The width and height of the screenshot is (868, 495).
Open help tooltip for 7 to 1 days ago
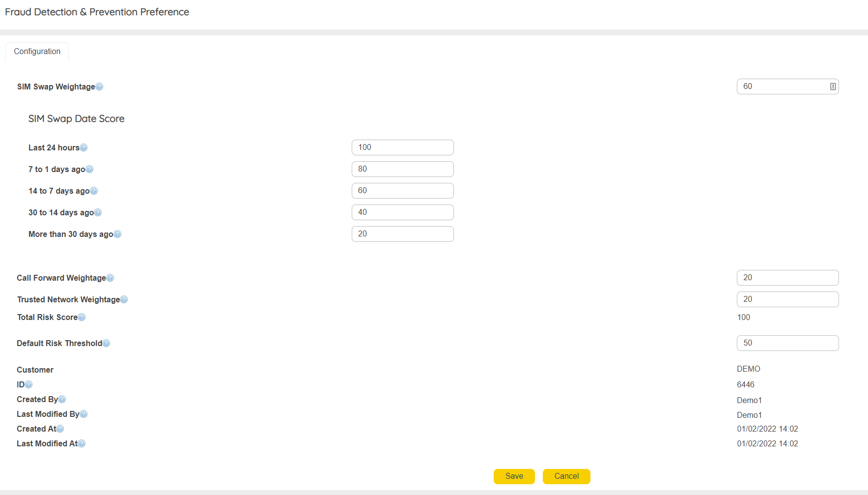[89, 169]
